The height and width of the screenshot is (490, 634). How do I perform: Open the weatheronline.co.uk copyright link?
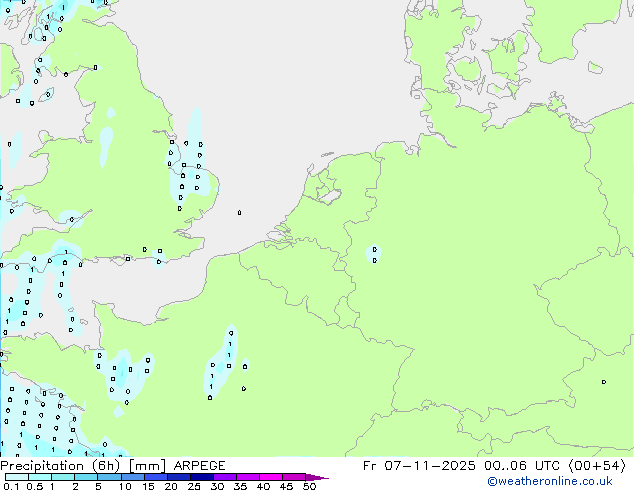tap(550, 481)
